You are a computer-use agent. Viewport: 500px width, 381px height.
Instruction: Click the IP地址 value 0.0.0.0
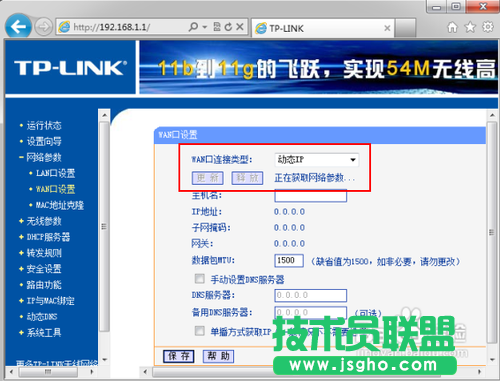[289, 212]
